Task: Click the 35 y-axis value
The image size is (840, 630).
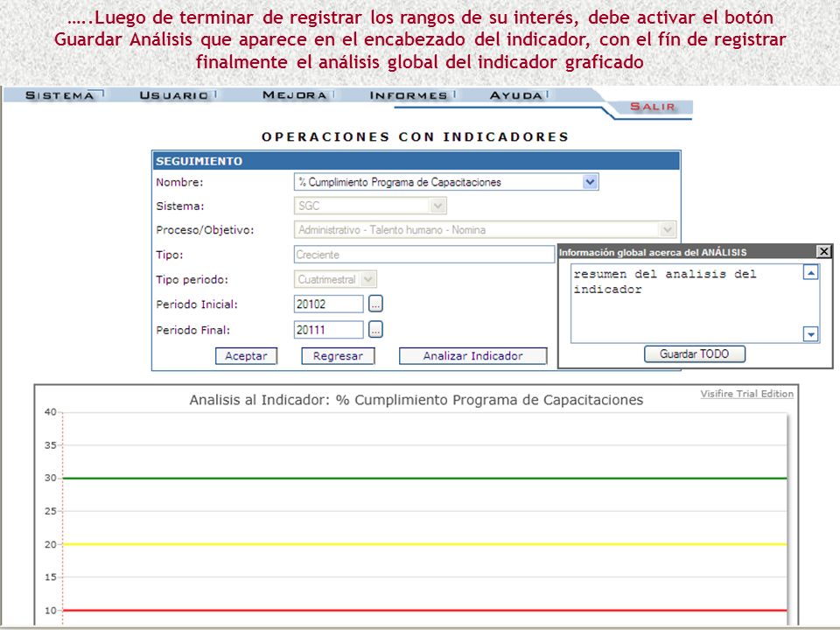Action: (x=51, y=445)
